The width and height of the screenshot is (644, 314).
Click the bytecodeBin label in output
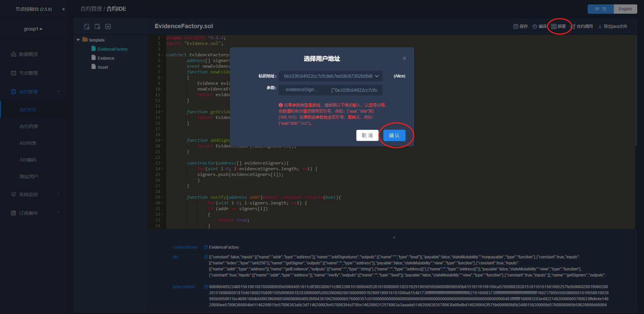[183, 287]
